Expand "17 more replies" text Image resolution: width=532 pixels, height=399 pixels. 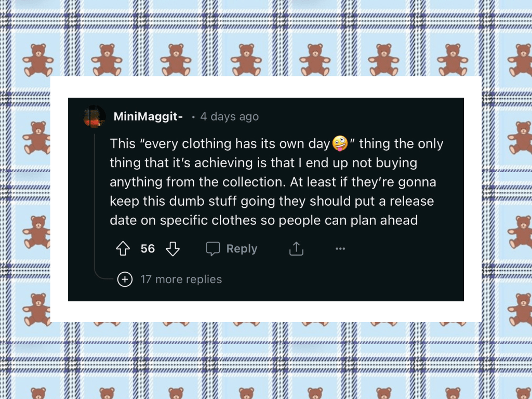click(181, 280)
